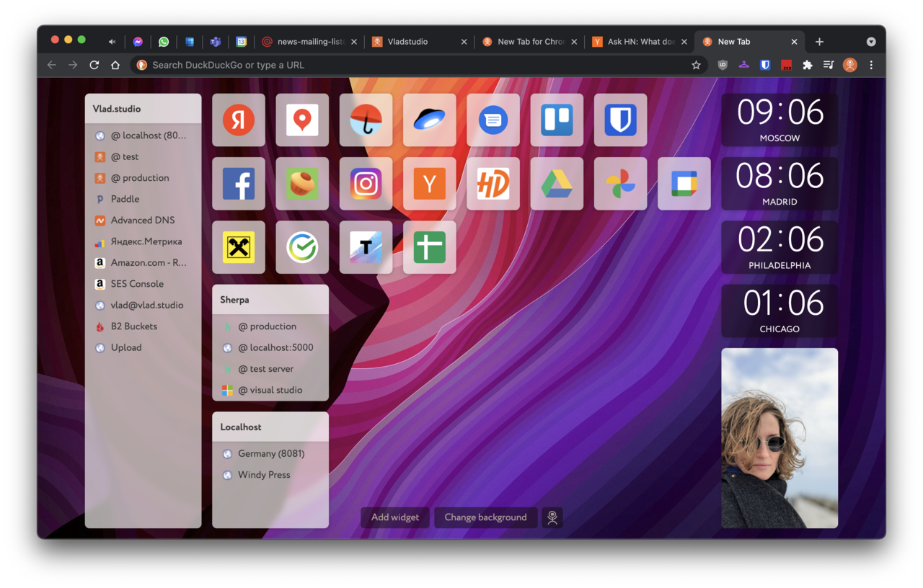
Task: Open the Instagram tile
Action: pyautogui.click(x=366, y=184)
